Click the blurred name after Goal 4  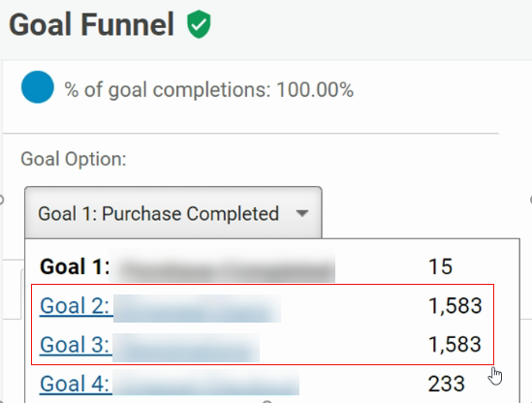tap(206, 384)
